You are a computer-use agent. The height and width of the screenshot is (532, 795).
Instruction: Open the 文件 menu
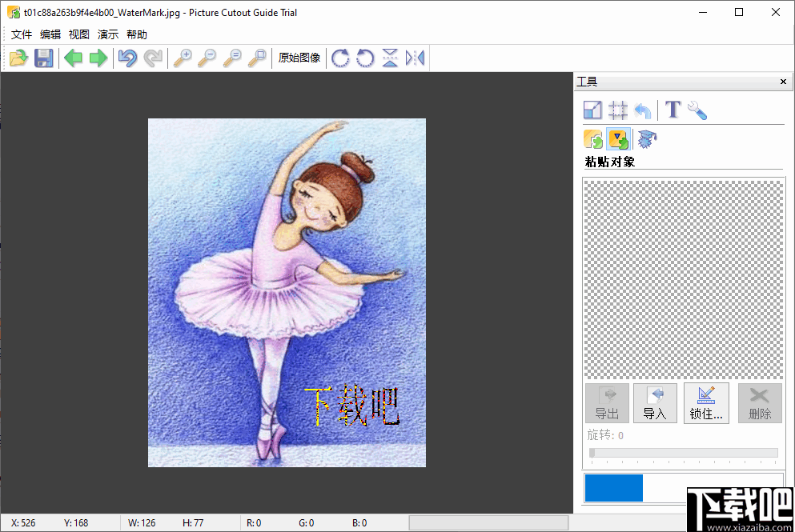pos(22,34)
